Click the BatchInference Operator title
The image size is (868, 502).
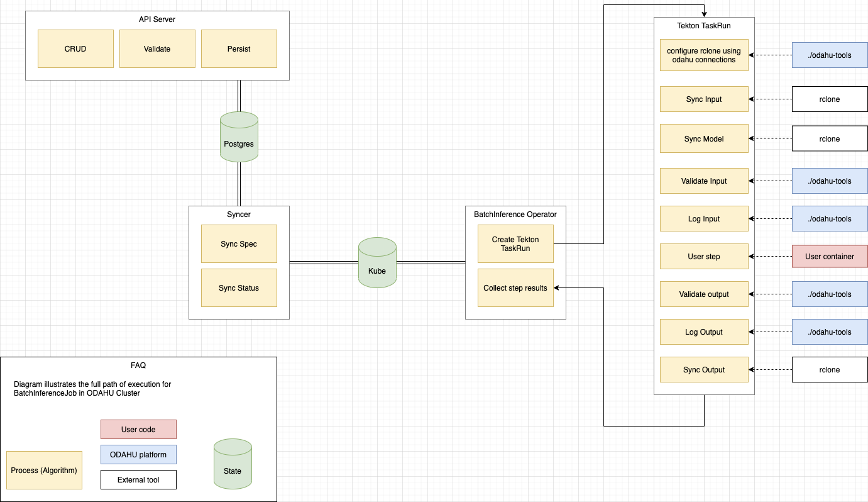tap(515, 215)
